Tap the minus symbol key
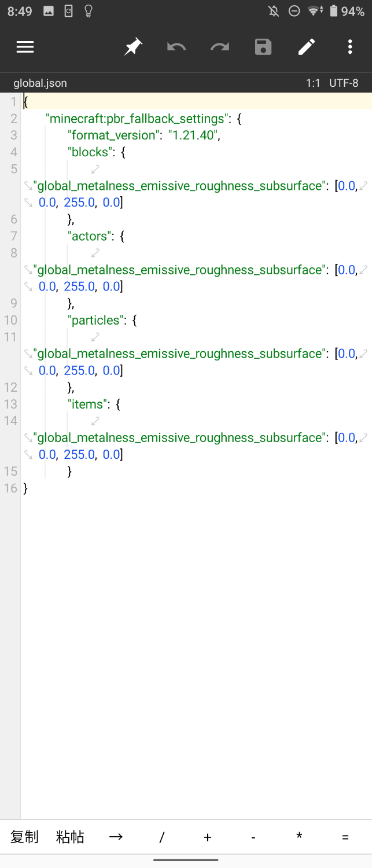 click(253, 837)
